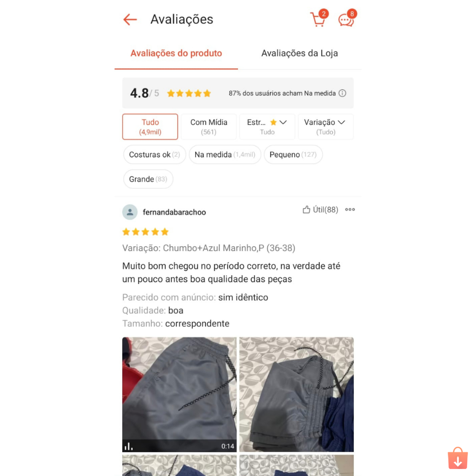Click fernandabarachoo's profile avatar
This screenshot has height=476, width=476.
coord(130,212)
